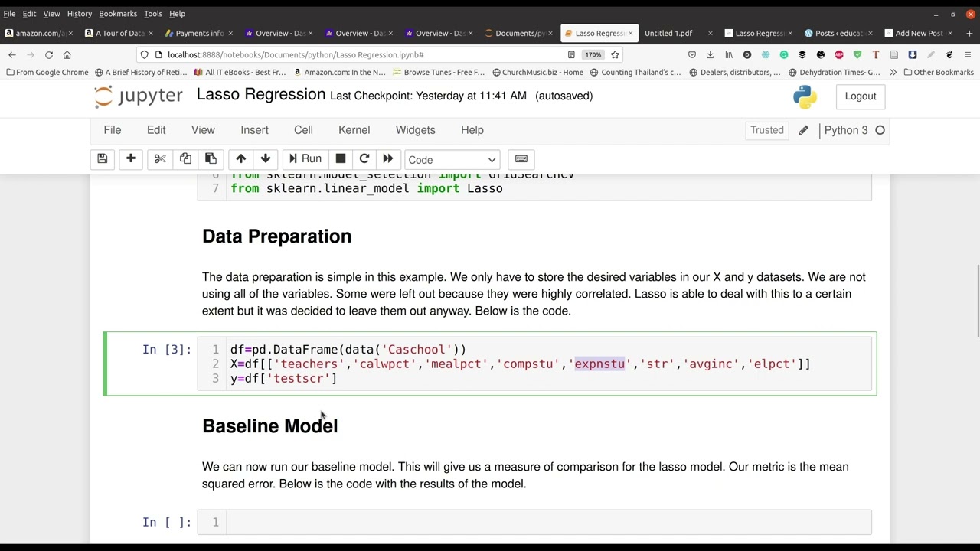The height and width of the screenshot is (551, 980).
Task: Open Firefox Bookmarks menu
Action: pyautogui.click(x=118, y=14)
